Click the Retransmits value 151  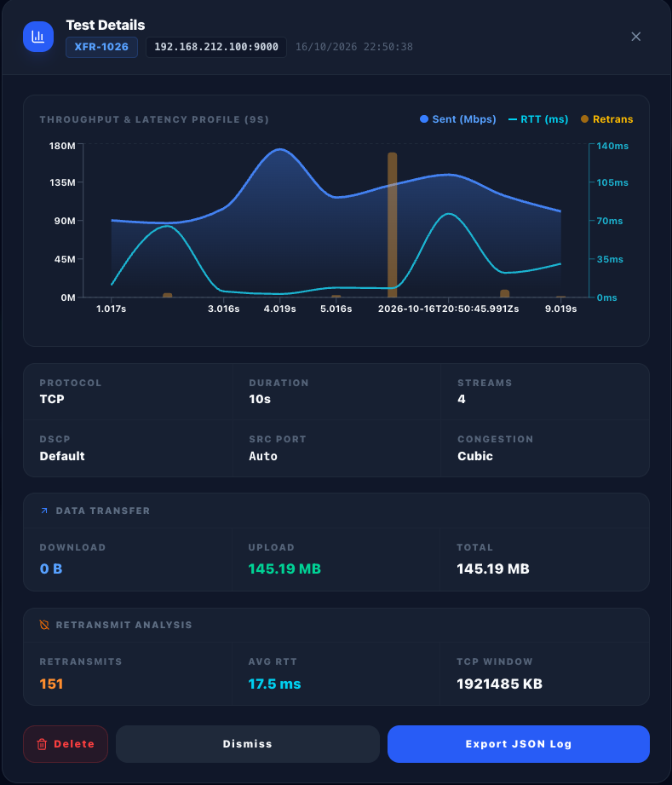51,684
